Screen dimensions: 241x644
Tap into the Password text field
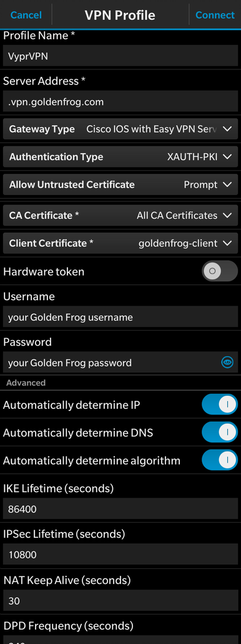[112, 362]
